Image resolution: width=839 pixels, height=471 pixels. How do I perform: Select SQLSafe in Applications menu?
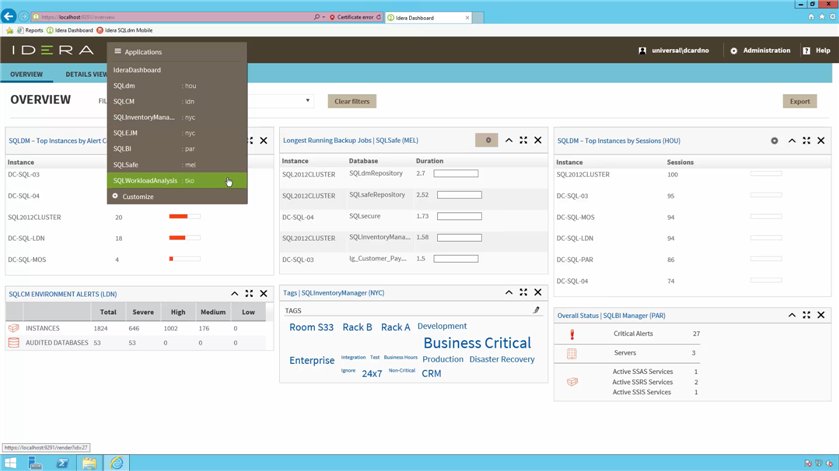point(177,165)
